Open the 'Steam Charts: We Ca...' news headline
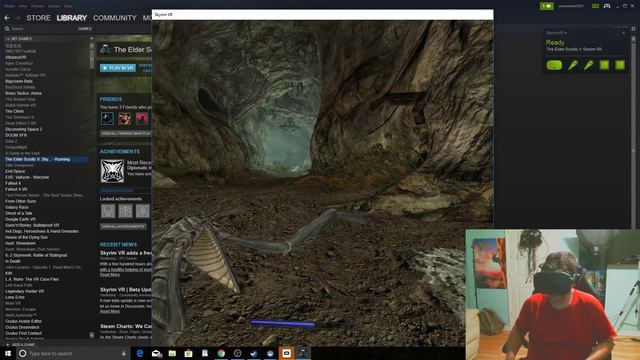The width and height of the screenshot is (640, 360). (x=126, y=326)
